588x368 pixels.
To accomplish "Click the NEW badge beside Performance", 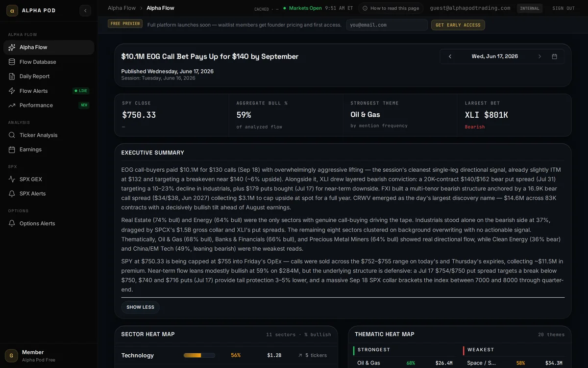I will [x=84, y=105].
